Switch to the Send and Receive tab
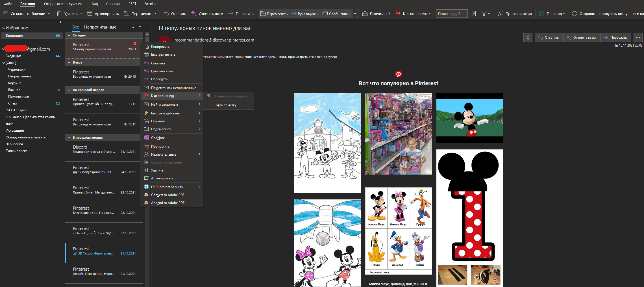 pyautogui.click(x=63, y=4)
